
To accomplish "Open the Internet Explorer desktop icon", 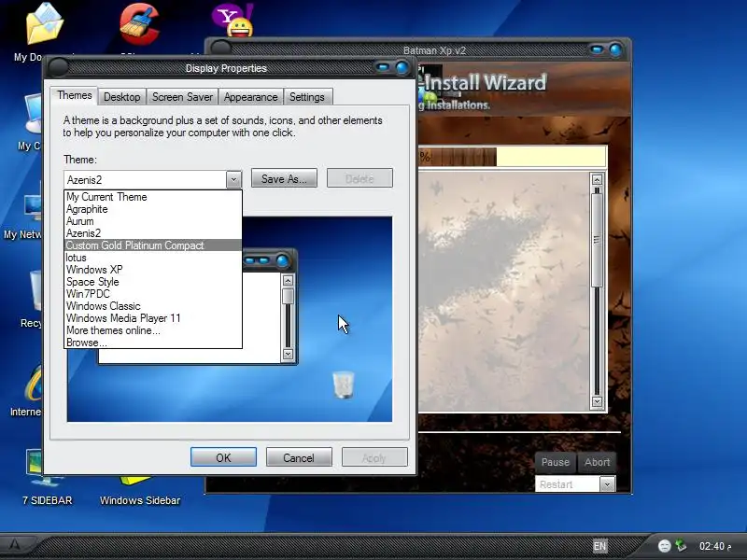I will [x=34, y=384].
